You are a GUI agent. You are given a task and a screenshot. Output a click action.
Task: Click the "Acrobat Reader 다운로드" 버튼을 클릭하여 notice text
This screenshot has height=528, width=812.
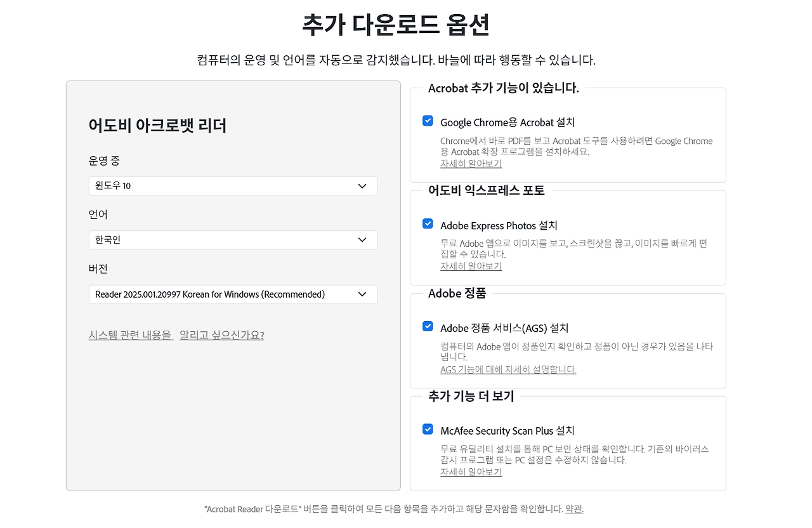pyautogui.click(x=384, y=509)
